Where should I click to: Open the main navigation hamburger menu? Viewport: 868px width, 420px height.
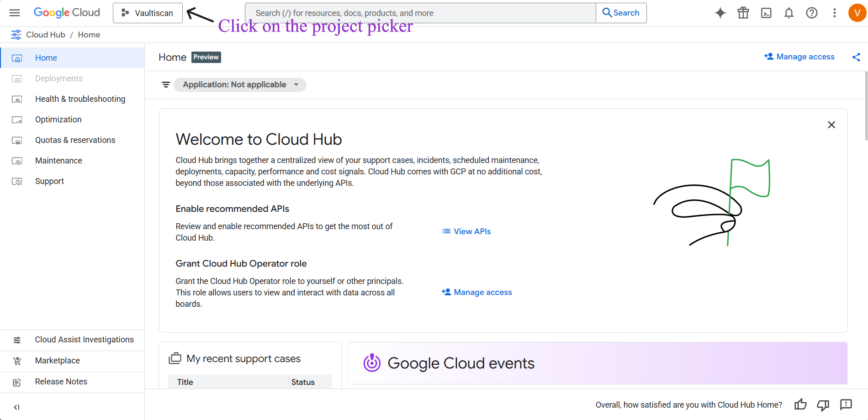click(15, 13)
